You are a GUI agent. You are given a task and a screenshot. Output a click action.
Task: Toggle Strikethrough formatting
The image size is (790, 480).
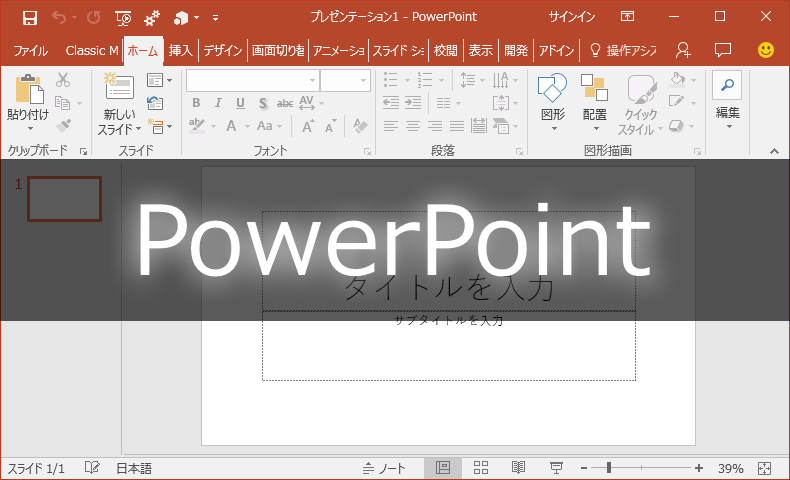coord(285,103)
